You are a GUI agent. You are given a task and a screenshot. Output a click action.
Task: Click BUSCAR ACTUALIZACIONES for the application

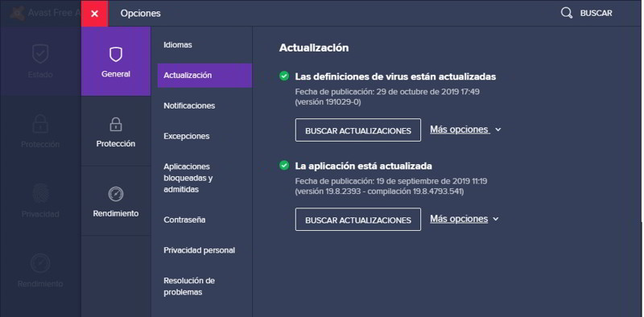[x=358, y=220]
